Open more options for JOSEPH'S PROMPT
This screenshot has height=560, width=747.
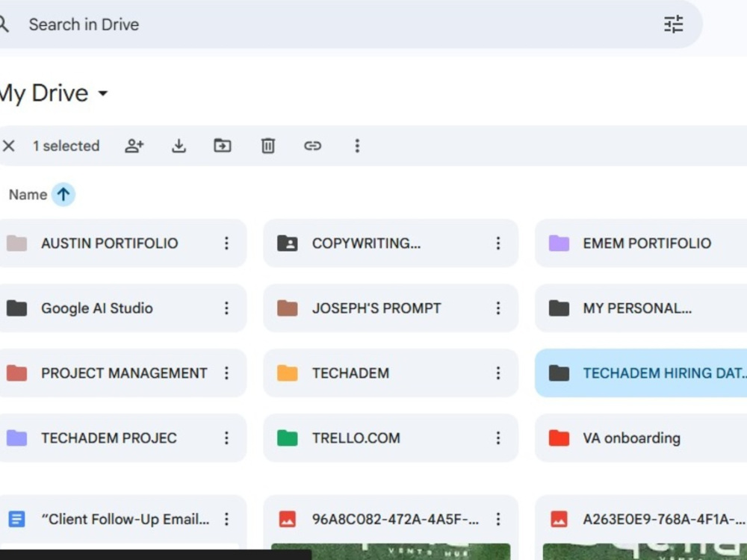(x=498, y=308)
